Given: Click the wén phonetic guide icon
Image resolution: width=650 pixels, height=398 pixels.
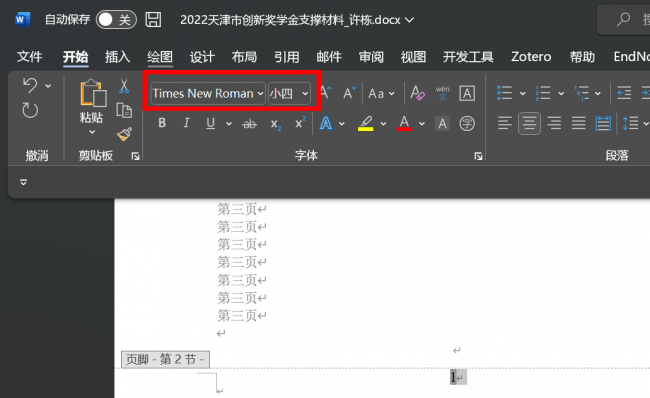Looking at the screenshot, I should [x=442, y=93].
